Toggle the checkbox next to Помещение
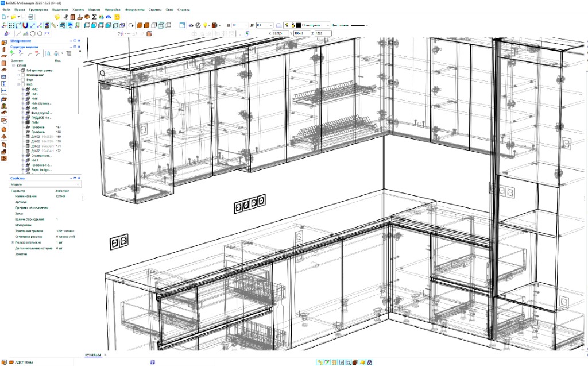The width and height of the screenshot is (588, 366). [x=23, y=75]
